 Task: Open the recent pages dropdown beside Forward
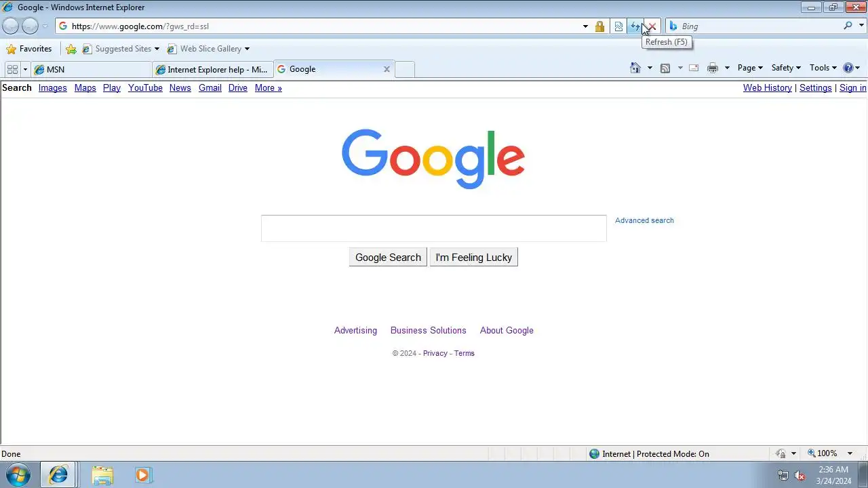[45, 26]
